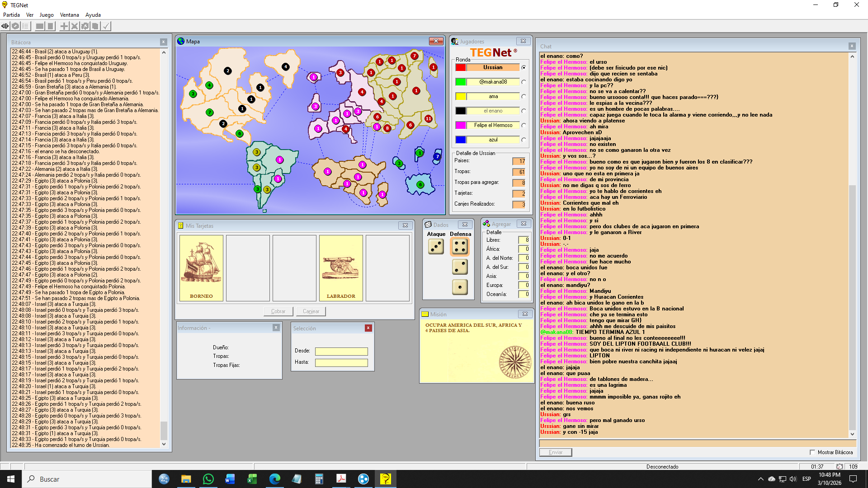868x488 pixels.
Task: Click the red color swatch next to Urssian
Action: [460, 67]
